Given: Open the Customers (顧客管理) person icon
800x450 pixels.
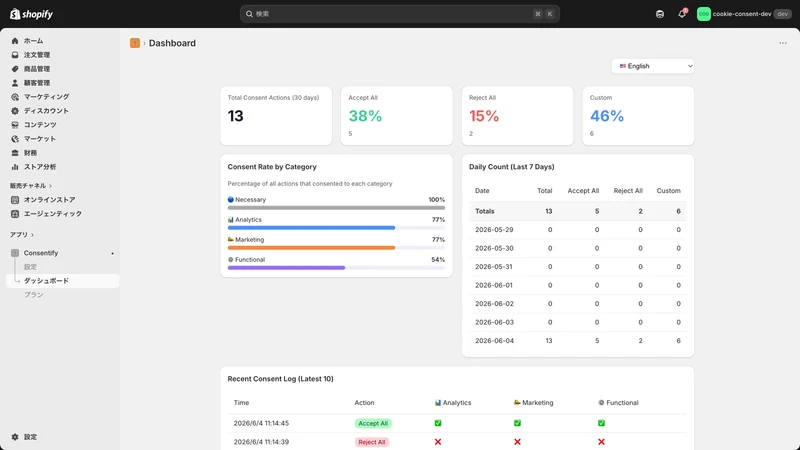Looking at the screenshot, I should pyautogui.click(x=15, y=83).
